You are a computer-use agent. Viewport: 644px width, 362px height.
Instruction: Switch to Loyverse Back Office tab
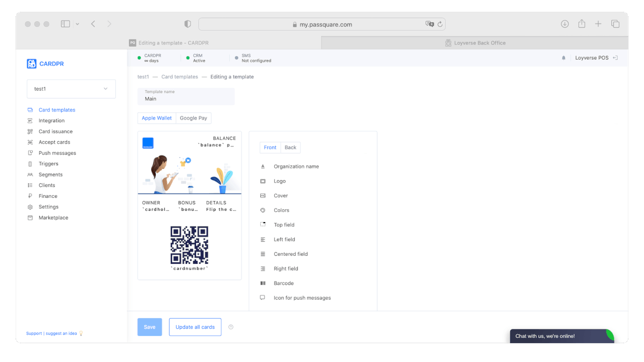pyautogui.click(x=475, y=43)
